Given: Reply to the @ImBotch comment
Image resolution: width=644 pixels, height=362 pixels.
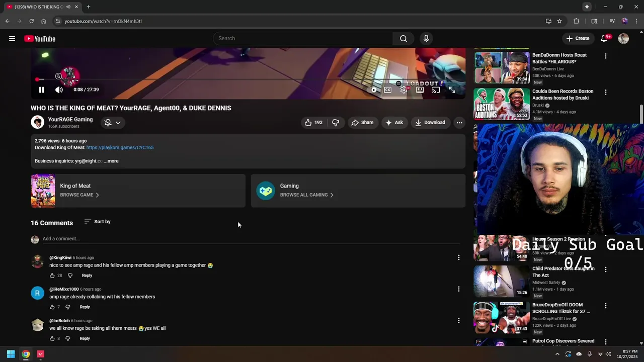Looking at the screenshot, I should [85, 339].
